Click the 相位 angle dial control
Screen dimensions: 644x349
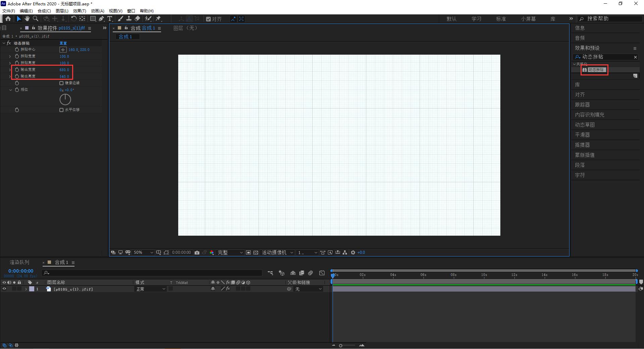[x=65, y=100]
